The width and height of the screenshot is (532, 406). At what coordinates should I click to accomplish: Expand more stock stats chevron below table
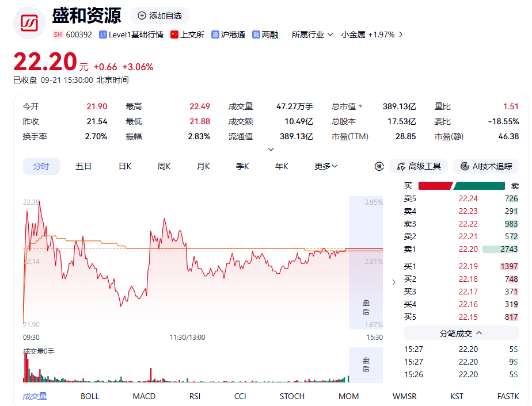tap(271, 149)
